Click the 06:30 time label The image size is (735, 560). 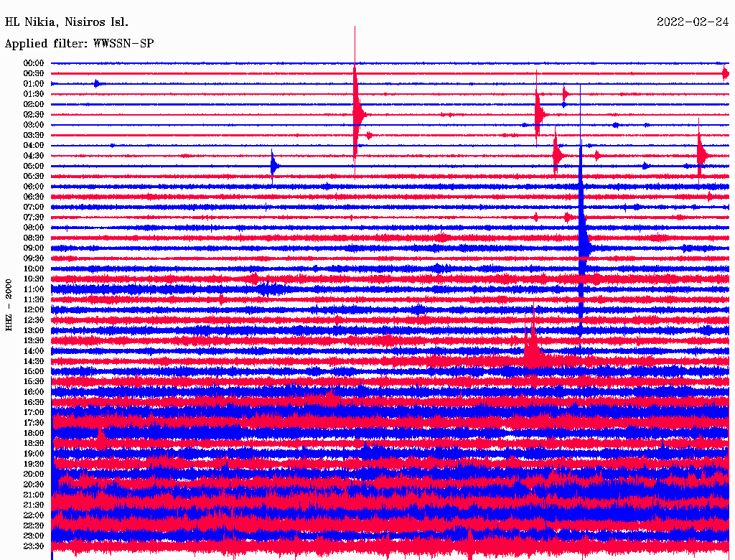tap(34, 197)
